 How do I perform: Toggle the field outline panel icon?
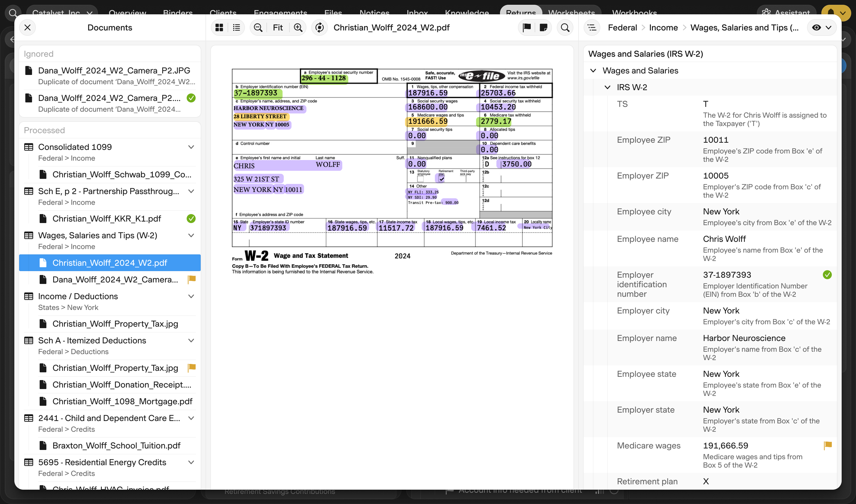[x=592, y=27]
